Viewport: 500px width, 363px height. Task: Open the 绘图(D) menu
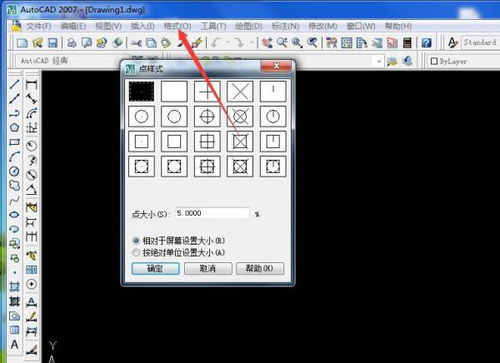249,26
